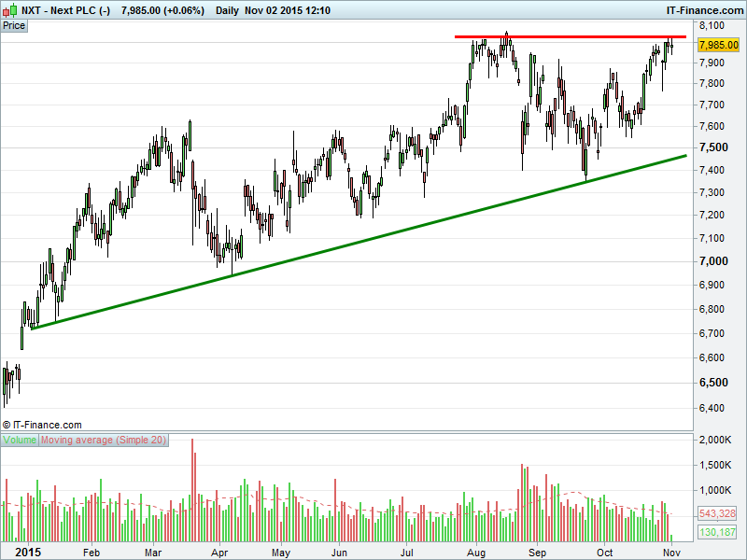Click the 2,000K level on volume axis
This screenshot has height=560, width=747.
tap(716, 440)
